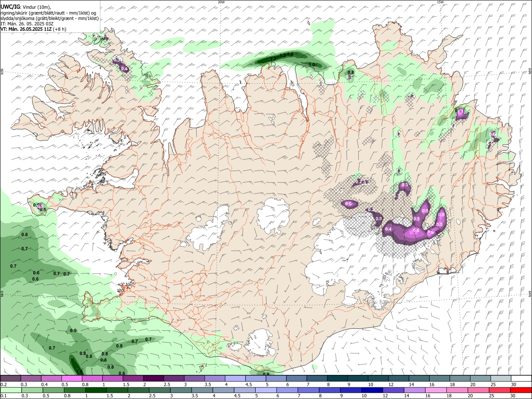Pick the medium green 0.5 rain legend swatch
Image resolution: width=532 pixels, height=399 pixels.
53,390
